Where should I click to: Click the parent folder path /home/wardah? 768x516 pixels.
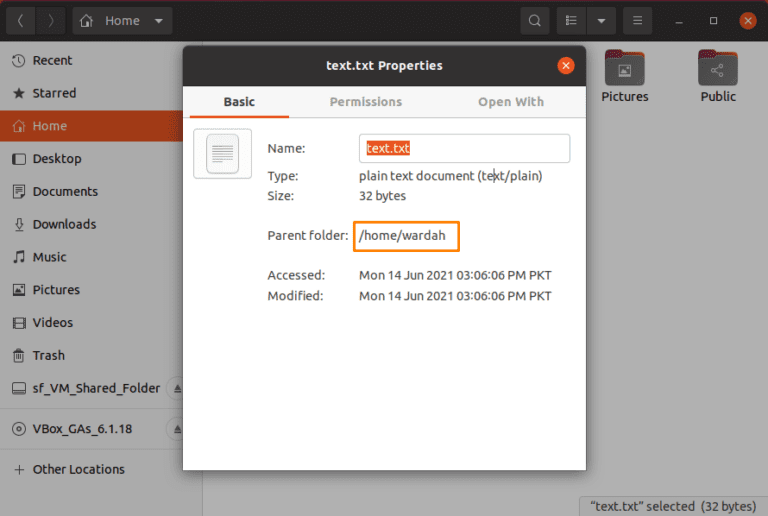[402, 235]
